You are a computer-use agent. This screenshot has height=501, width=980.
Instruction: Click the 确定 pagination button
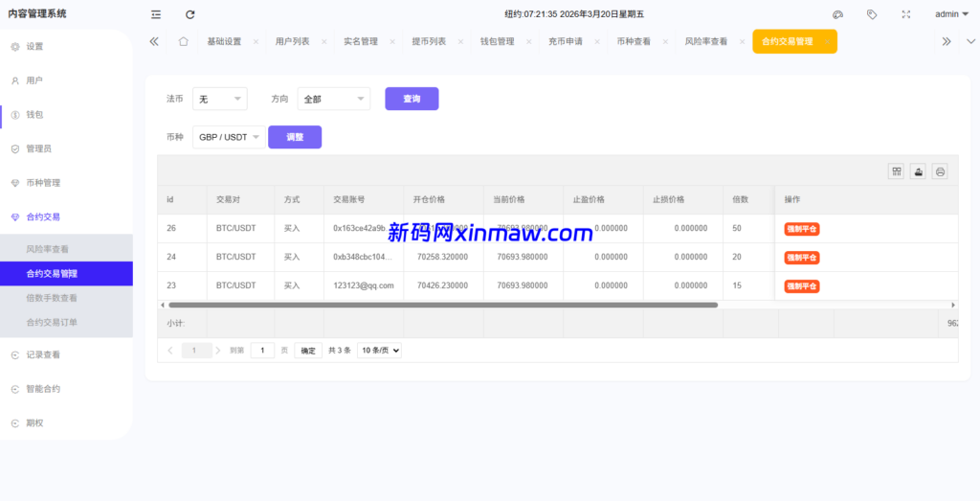[x=308, y=351]
